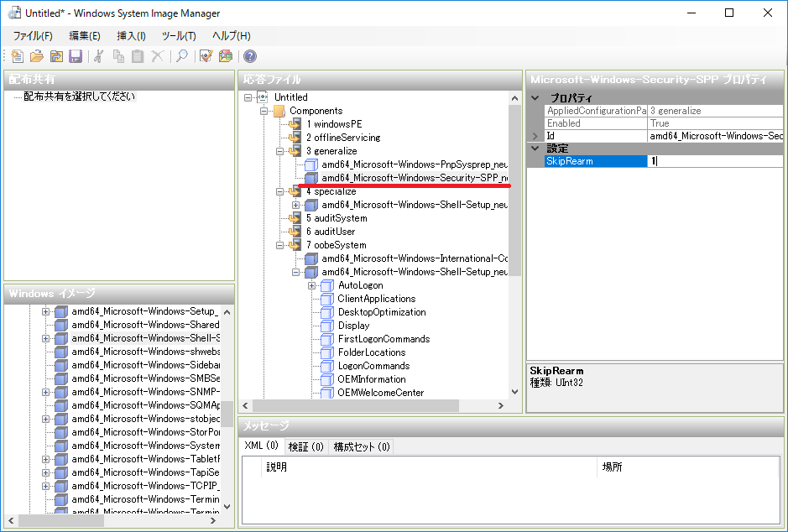Click the 説明 column header

(x=429, y=467)
